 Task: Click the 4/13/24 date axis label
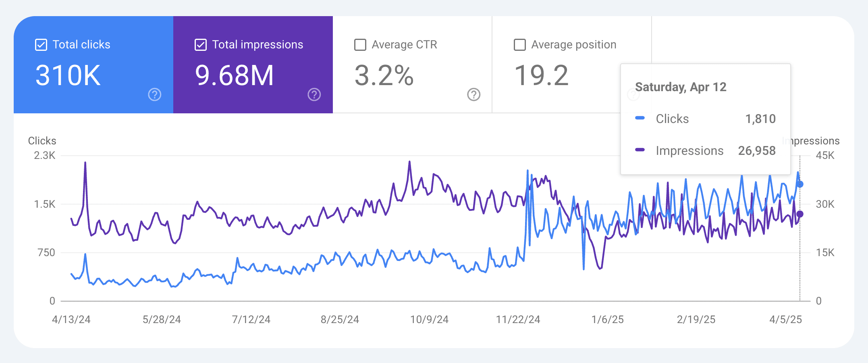coord(71,319)
